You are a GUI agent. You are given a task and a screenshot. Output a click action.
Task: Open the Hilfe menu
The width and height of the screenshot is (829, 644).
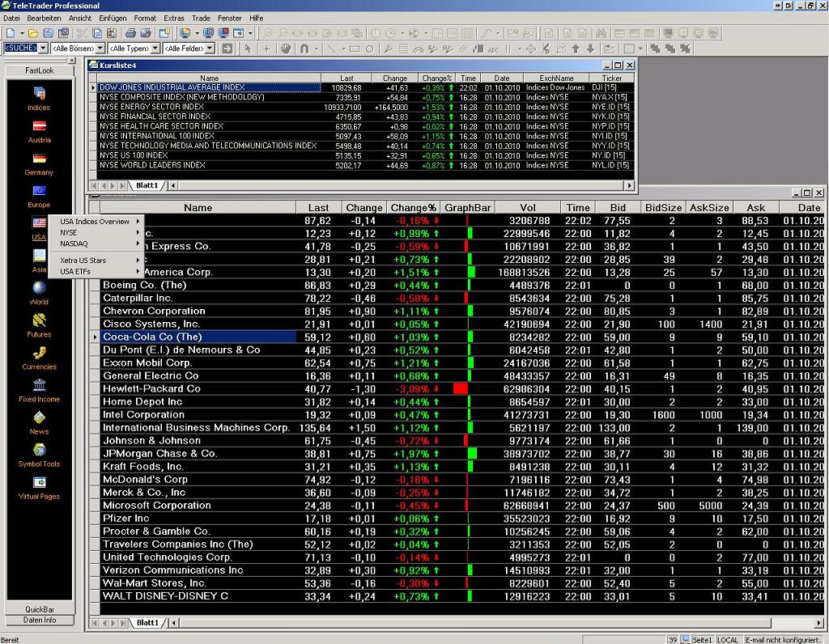pos(257,18)
